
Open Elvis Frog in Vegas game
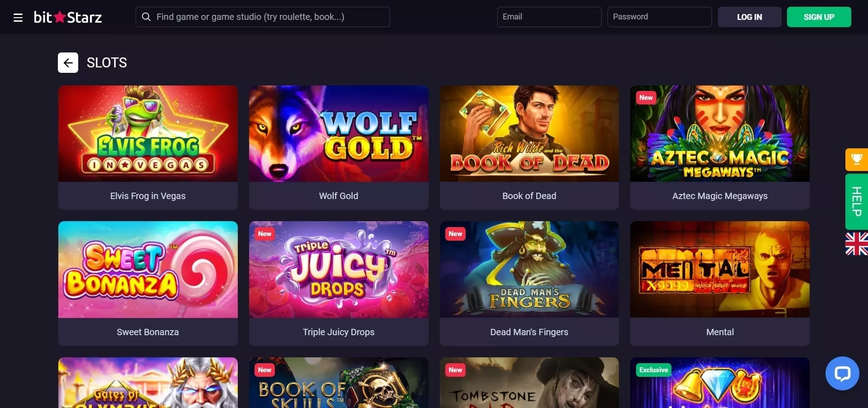click(148, 147)
